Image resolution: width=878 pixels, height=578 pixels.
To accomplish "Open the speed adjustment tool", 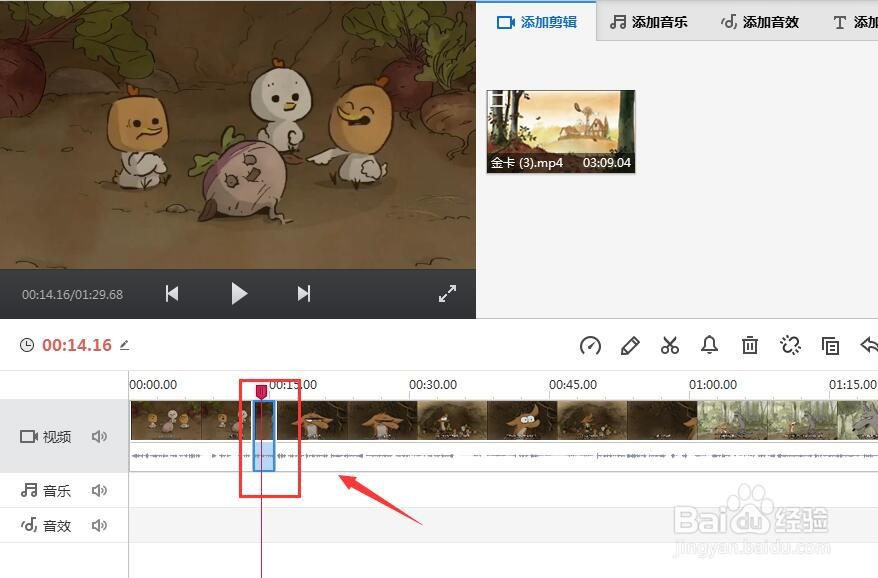I will (x=590, y=346).
